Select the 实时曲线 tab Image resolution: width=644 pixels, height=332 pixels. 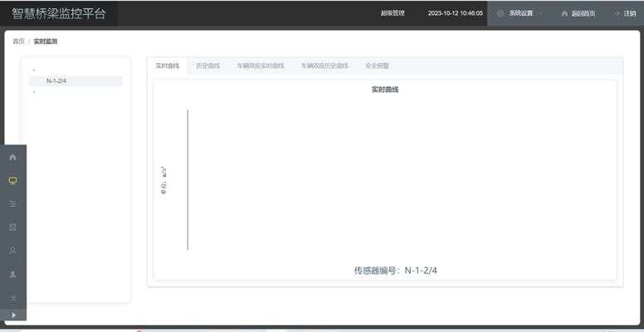(x=167, y=66)
